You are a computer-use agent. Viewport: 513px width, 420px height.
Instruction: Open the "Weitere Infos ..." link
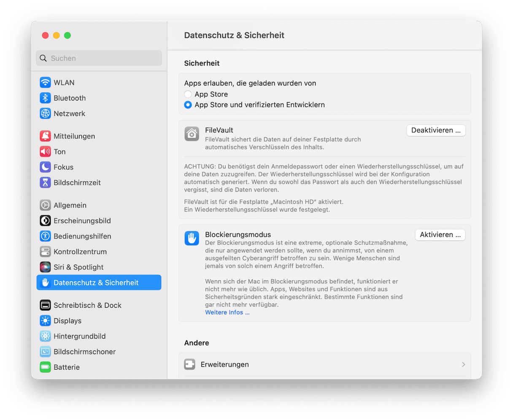(227, 312)
